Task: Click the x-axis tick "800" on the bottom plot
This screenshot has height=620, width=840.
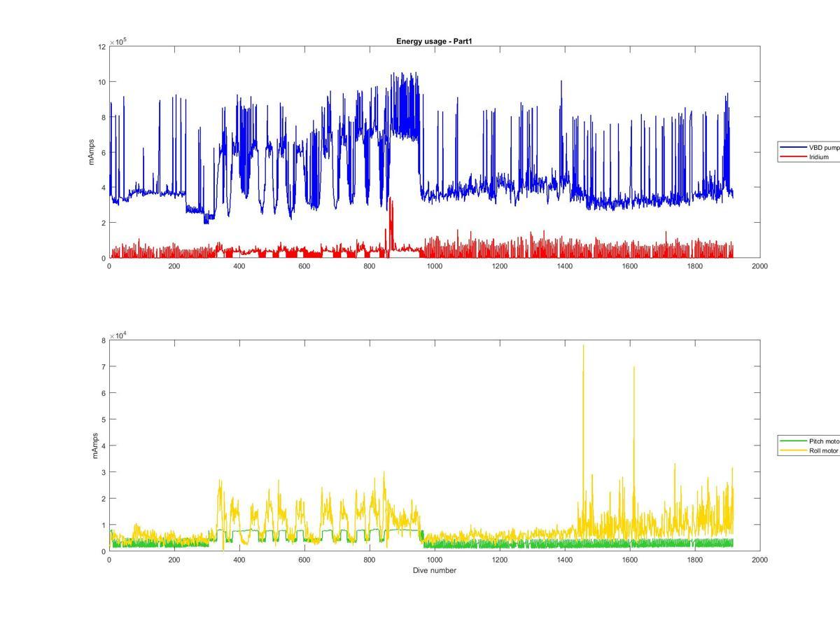Action: [370, 560]
